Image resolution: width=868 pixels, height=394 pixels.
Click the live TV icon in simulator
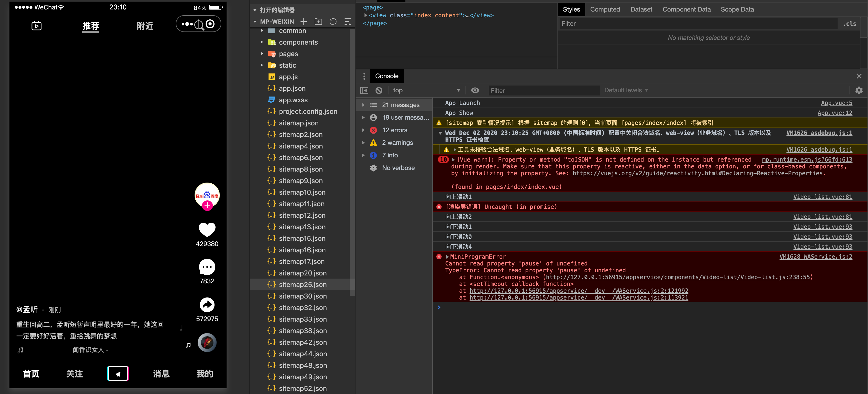point(36,26)
